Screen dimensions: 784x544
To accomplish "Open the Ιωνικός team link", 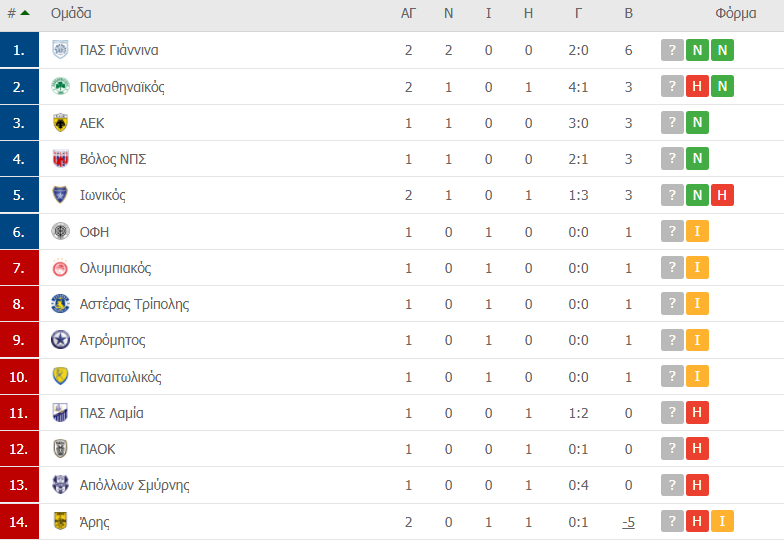I will tap(102, 195).
